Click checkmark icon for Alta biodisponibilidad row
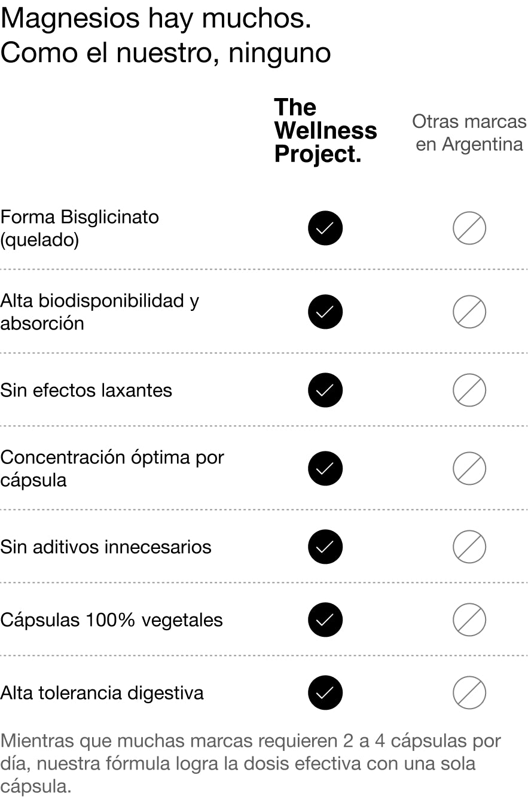Image resolution: width=528 pixels, height=812 pixels. 325,312
